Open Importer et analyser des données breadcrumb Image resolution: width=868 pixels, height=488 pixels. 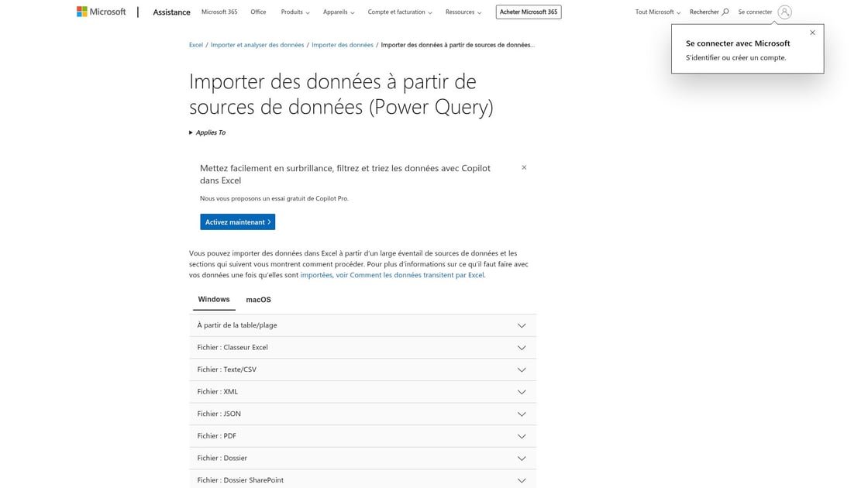click(x=257, y=45)
